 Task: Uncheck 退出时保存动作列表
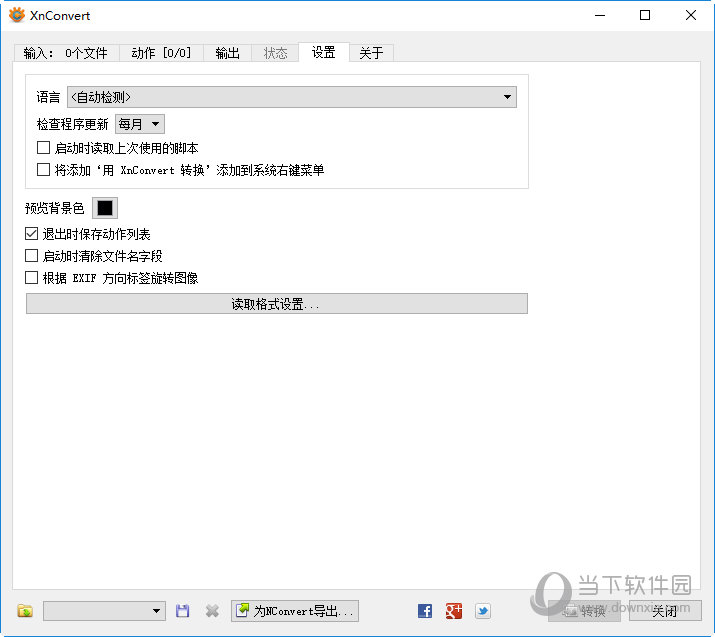31,234
